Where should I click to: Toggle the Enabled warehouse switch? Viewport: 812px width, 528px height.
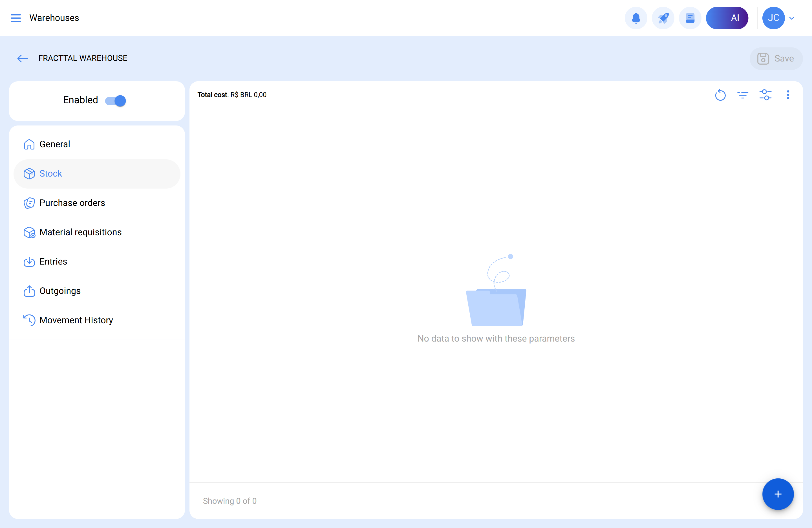point(115,101)
